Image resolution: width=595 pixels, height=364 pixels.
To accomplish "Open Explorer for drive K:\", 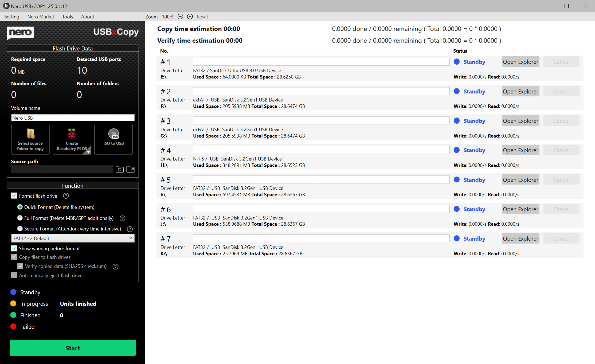I will (x=520, y=238).
